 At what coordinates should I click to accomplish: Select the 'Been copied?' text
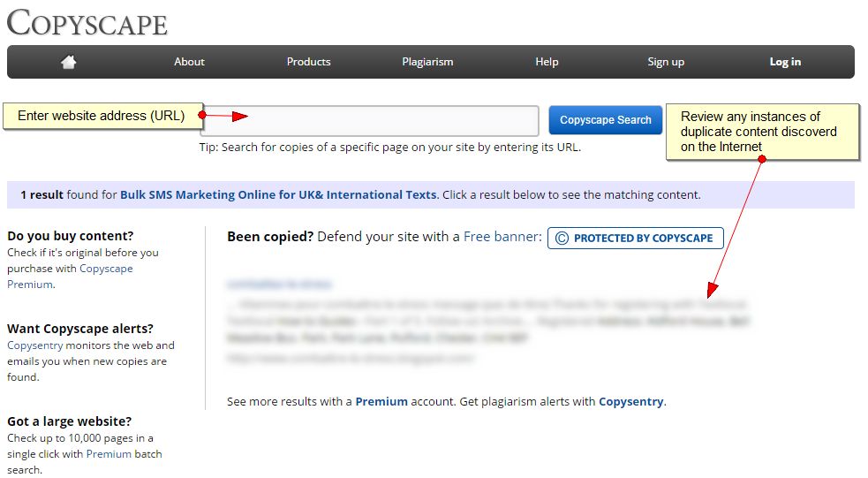click(271, 237)
